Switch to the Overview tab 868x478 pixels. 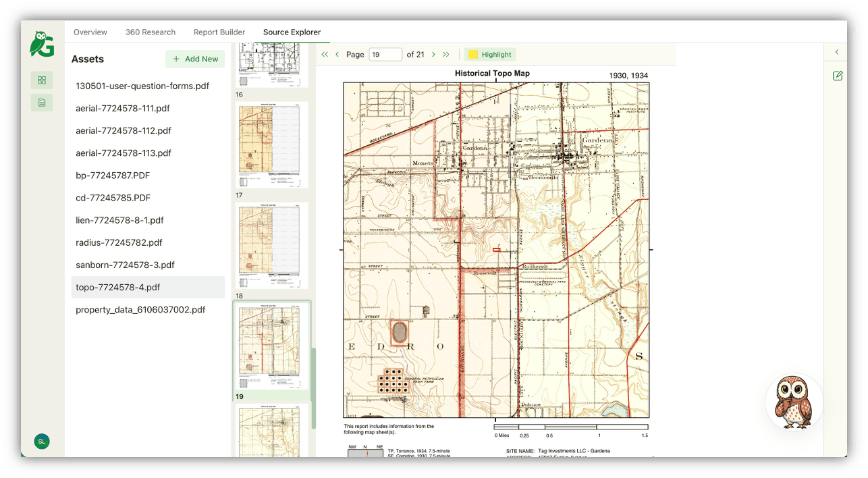tap(90, 32)
